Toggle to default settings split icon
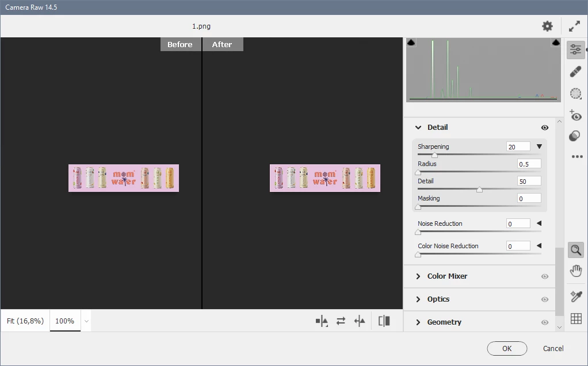Image resolution: width=588 pixels, height=366 pixels. point(384,321)
